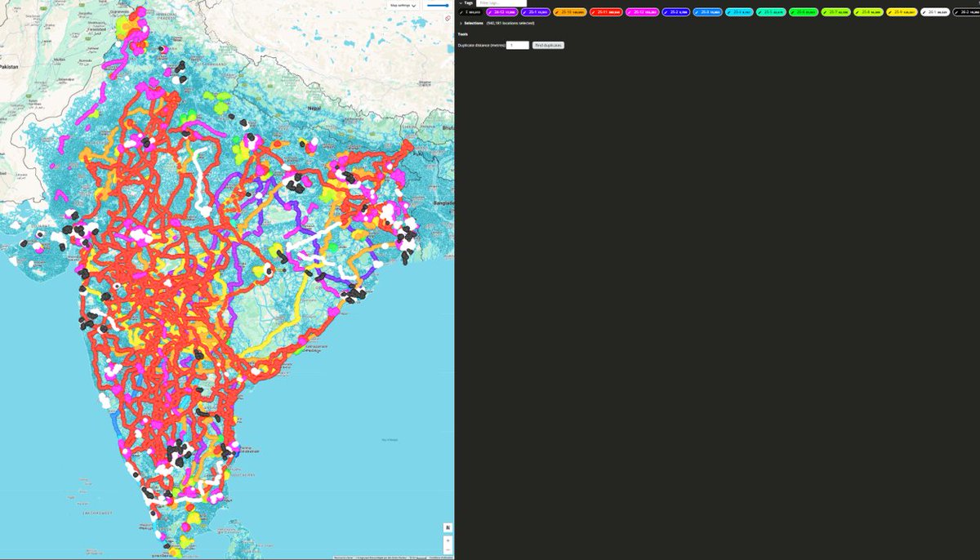Viewport: 980px width, 560px height.
Task: Click the pencil icon on tag 25-6
Action: pyautogui.click(x=794, y=12)
